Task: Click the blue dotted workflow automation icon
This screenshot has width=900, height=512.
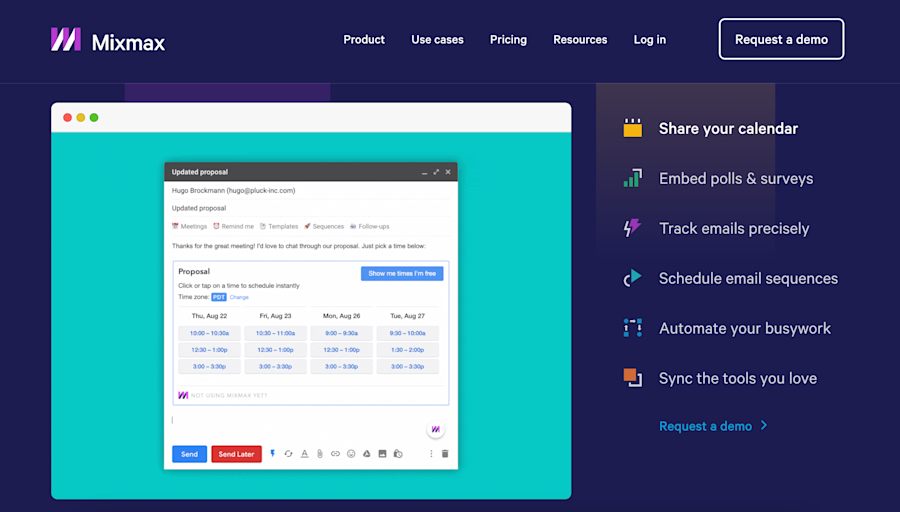Action: pos(633,328)
